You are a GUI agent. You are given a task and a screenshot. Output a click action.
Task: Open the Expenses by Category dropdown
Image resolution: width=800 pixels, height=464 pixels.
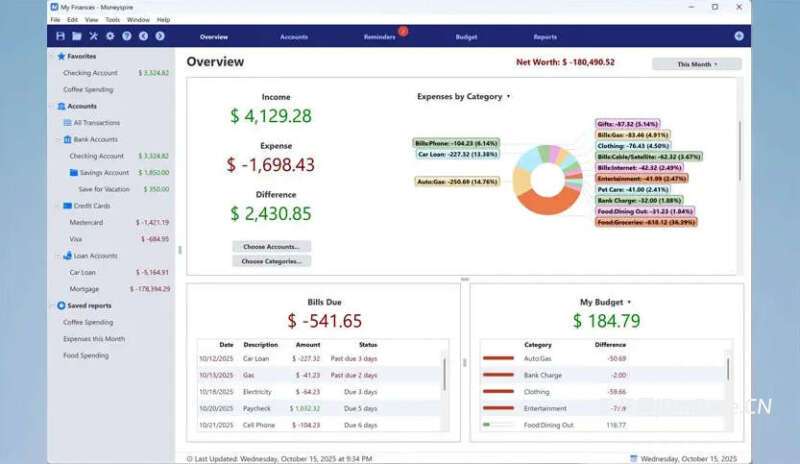click(x=463, y=96)
